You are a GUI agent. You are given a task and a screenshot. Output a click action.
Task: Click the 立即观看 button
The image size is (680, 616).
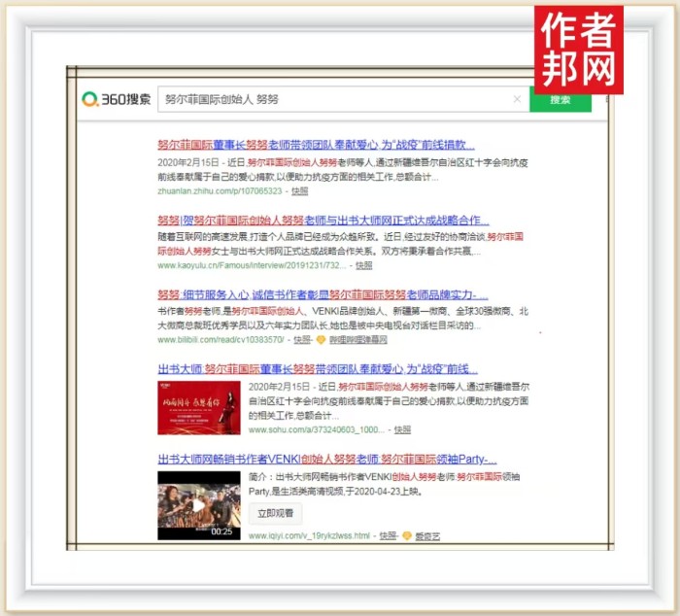[x=275, y=512]
